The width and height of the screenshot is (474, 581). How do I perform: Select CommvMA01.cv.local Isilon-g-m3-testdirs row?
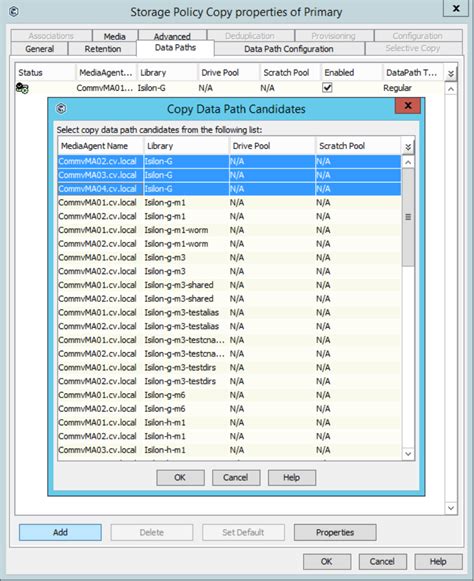click(229, 368)
